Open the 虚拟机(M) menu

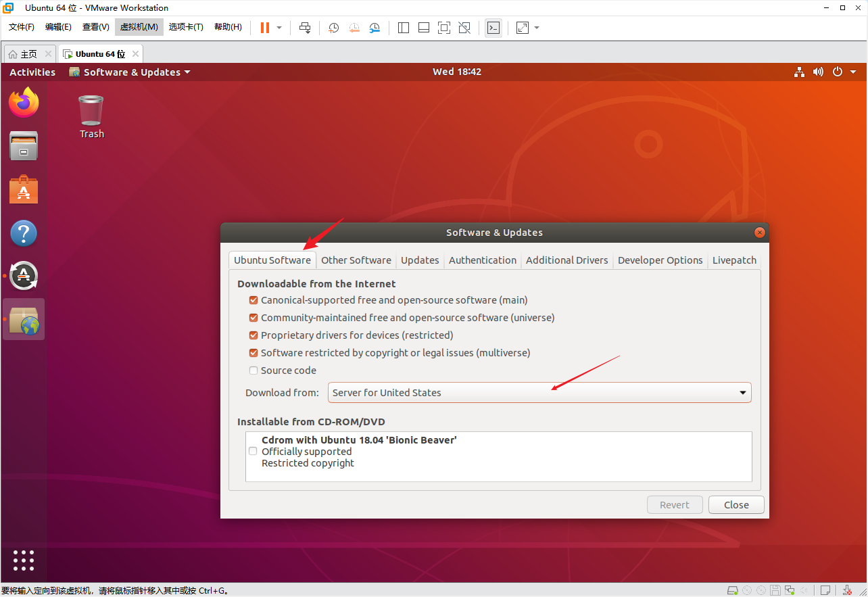coord(139,27)
